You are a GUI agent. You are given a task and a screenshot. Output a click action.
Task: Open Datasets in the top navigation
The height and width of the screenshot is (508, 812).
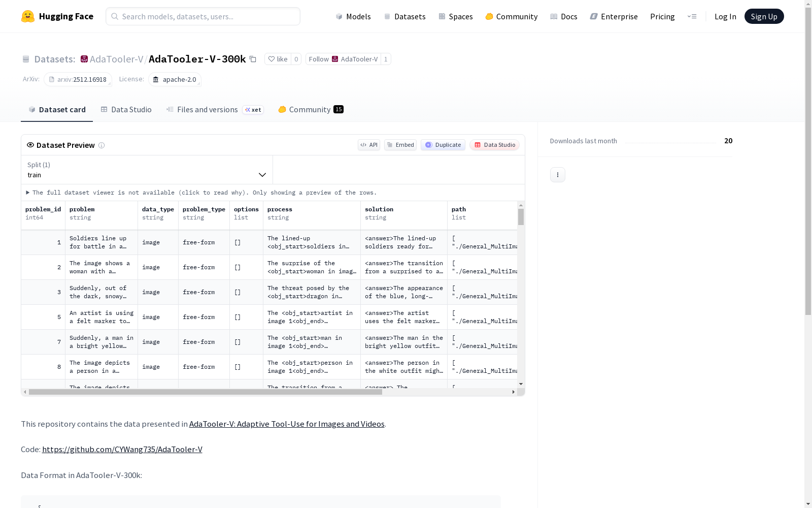pyautogui.click(x=405, y=16)
